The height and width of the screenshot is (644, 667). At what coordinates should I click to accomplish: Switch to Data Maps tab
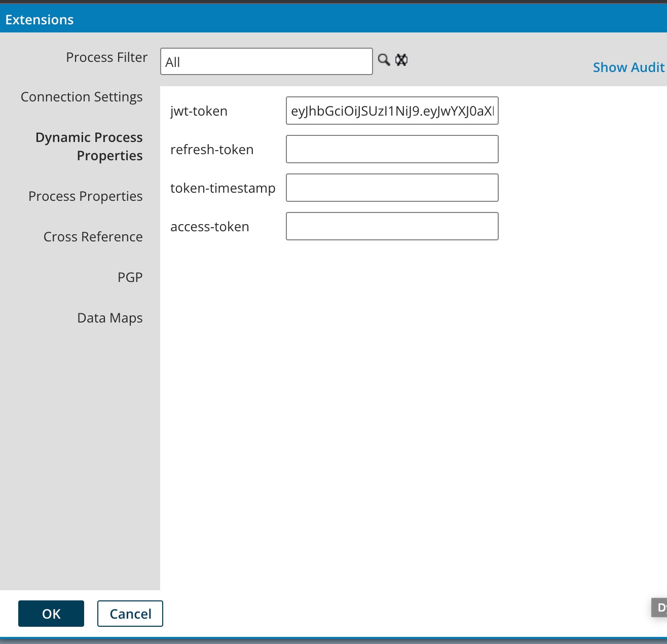[110, 318]
